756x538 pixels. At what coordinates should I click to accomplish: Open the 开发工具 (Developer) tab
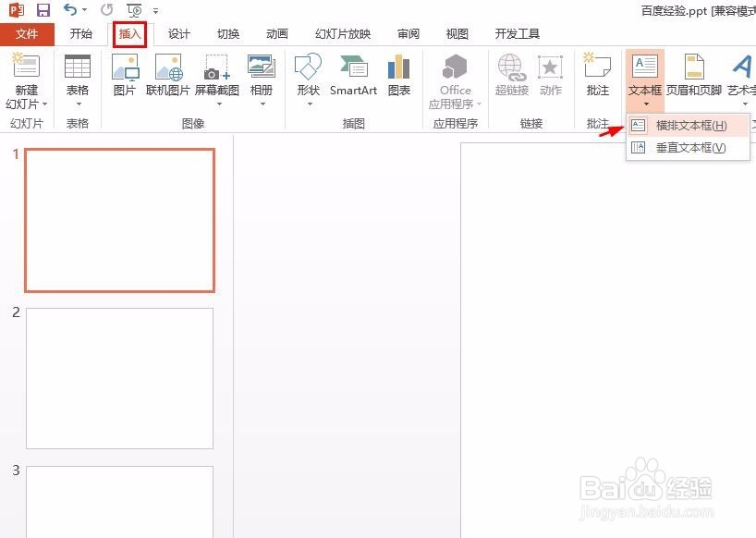click(x=518, y=34)
